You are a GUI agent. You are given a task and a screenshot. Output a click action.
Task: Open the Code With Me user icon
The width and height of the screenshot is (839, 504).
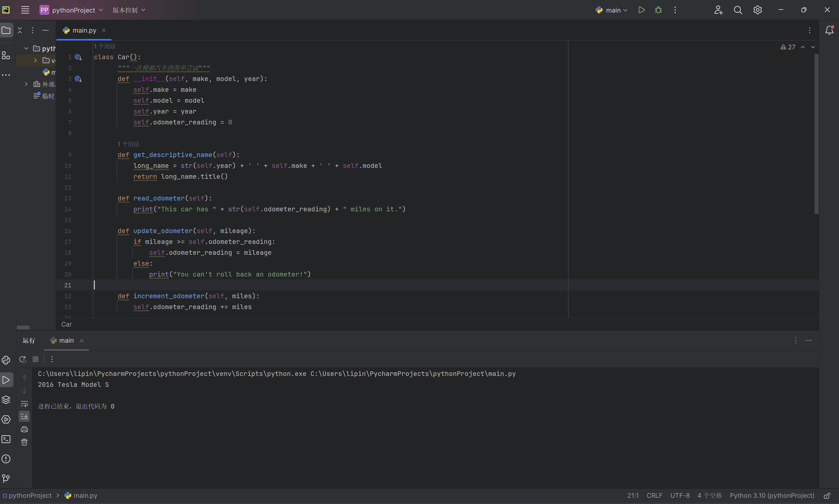click(718, 10)
